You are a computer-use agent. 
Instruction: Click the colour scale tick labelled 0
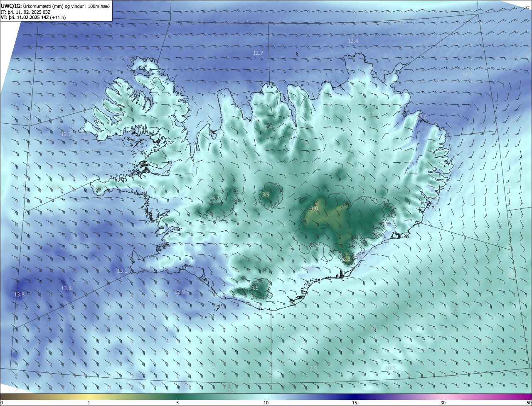coord(2,403)
